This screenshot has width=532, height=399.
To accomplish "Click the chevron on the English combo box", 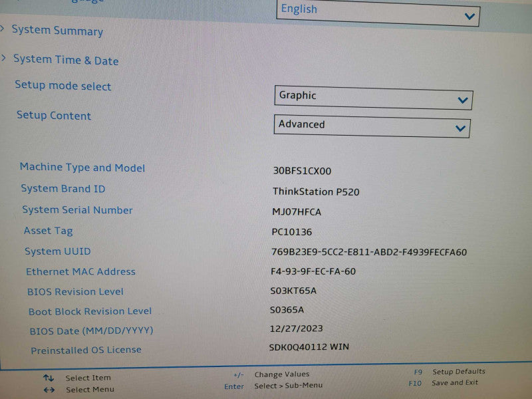I will coord(469,16).
